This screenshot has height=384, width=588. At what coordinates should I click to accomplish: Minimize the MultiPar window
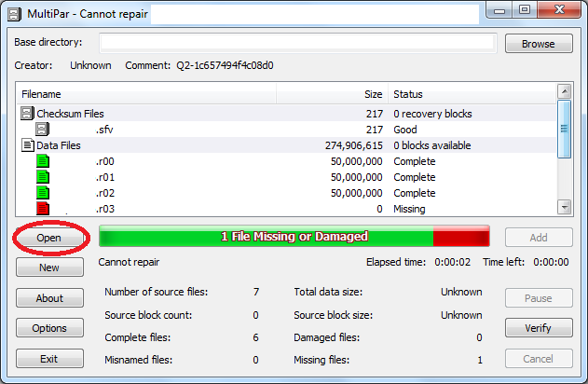pyautogui.click(x=499, y=10)
